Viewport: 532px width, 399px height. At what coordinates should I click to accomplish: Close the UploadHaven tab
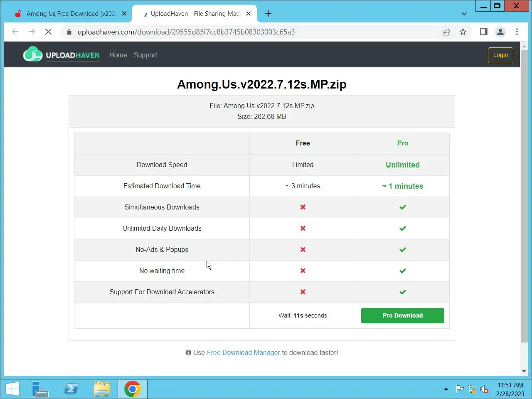(x=248, y=14)
